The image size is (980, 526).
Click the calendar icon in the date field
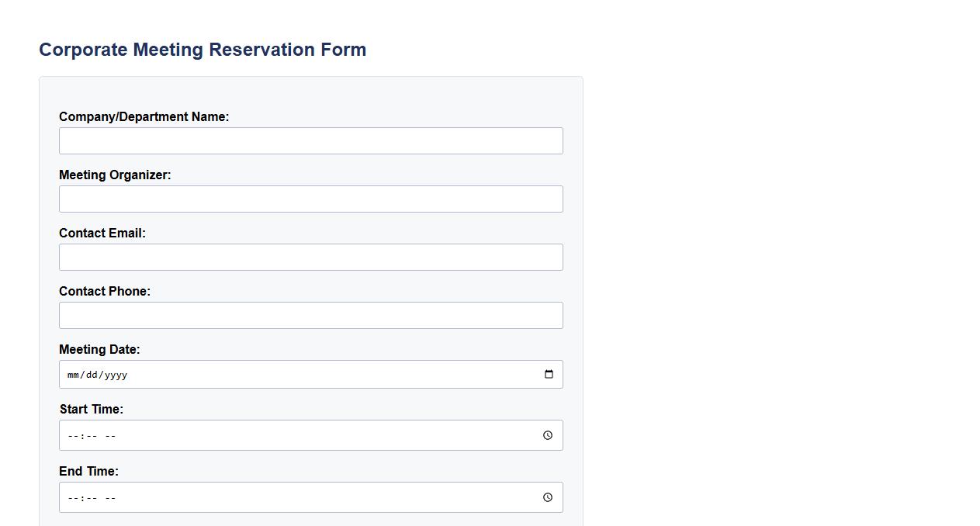(549, 374)
